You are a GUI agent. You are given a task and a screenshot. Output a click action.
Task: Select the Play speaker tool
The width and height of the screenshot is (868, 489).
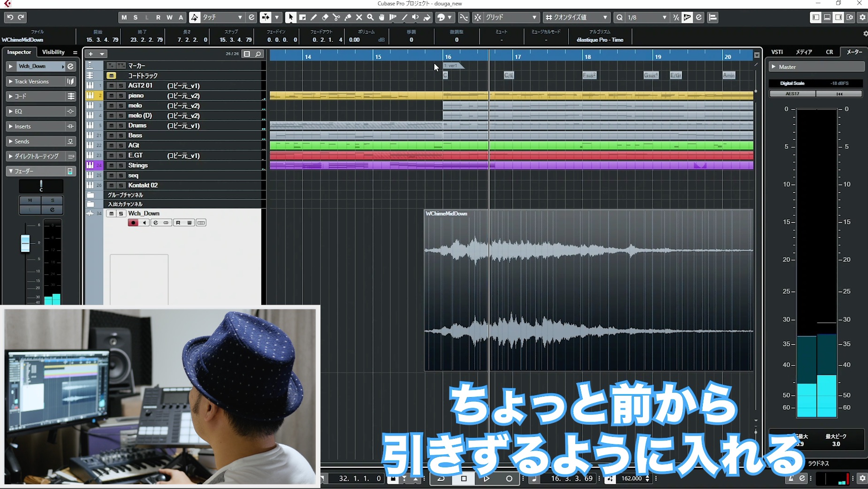tap(415, 17)
